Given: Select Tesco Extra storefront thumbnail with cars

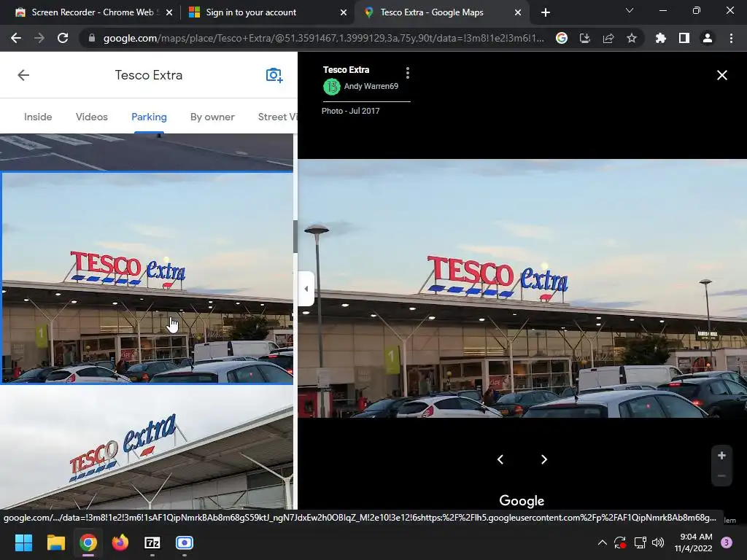Looking at the screenshot, I should pos(147,278).
